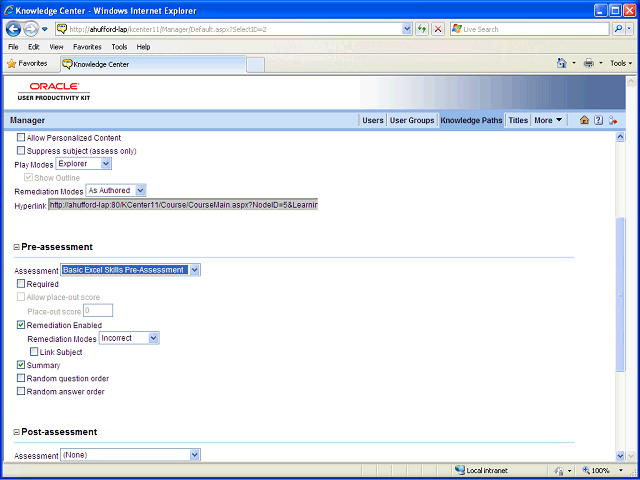Click the Stop loading red X icon
The image size is (640, 480).
coord(438,29)
